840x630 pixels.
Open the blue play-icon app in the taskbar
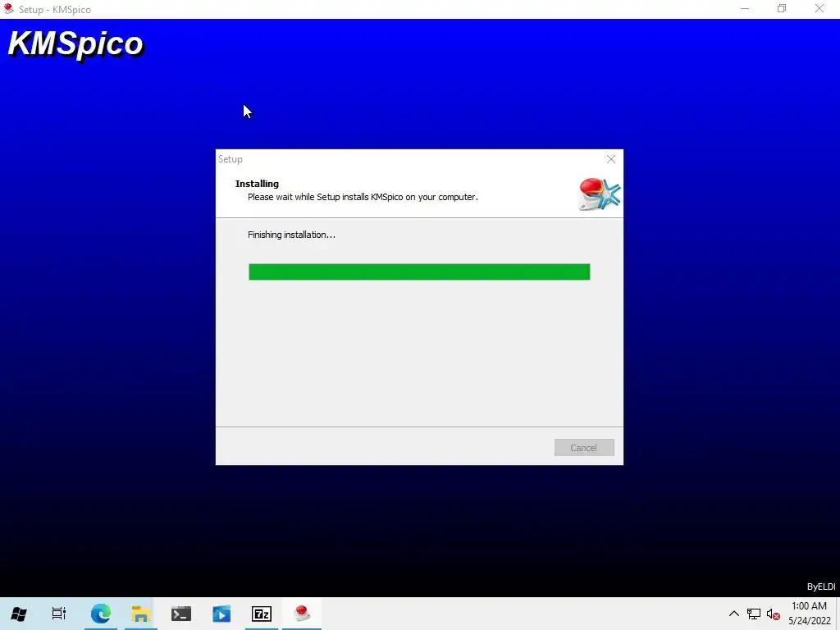point(221,614)
